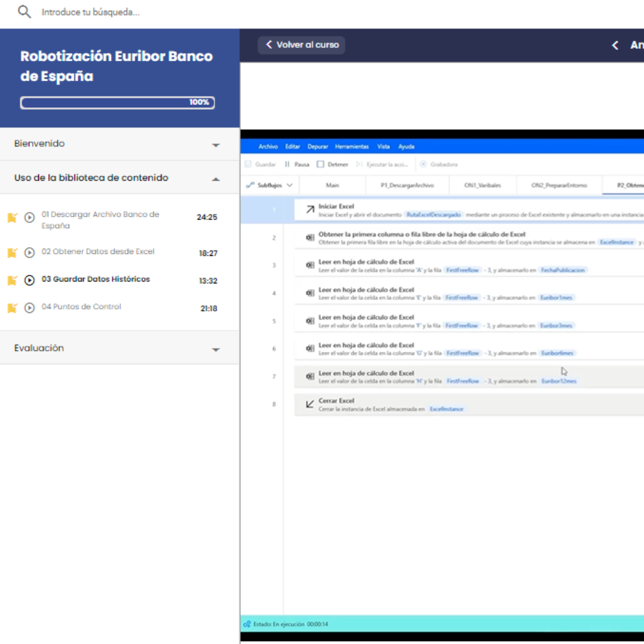Click the status bar flow state icon
The height and width of the screenshot is (644, 644).
pyautogui.click(x=247, y=624)
